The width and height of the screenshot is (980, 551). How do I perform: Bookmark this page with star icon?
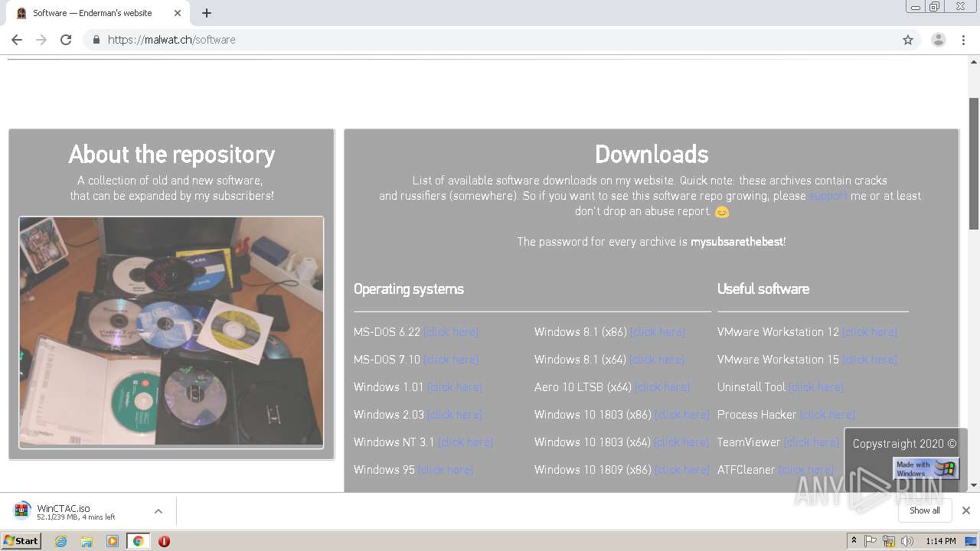tap(908, 40)
